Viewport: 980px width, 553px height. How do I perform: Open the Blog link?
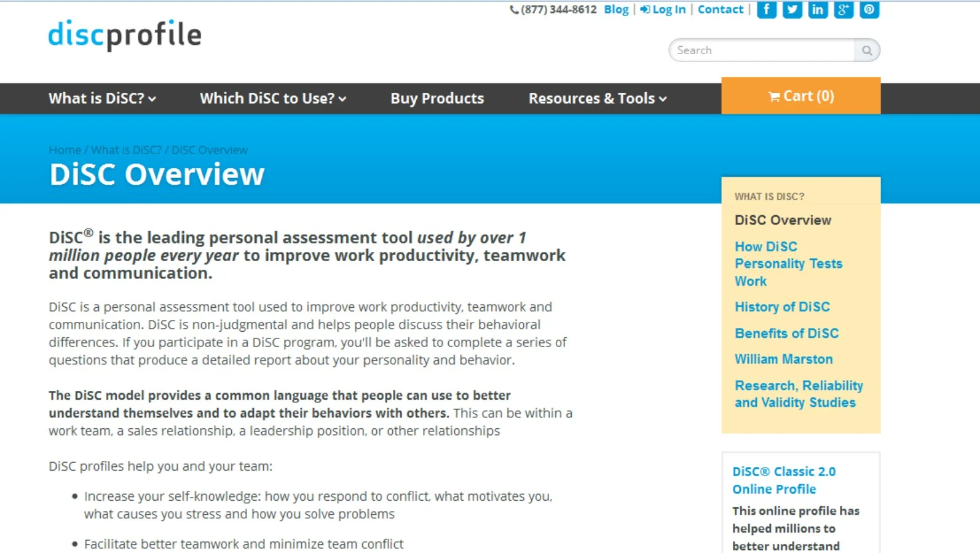[x=616, y=9]
